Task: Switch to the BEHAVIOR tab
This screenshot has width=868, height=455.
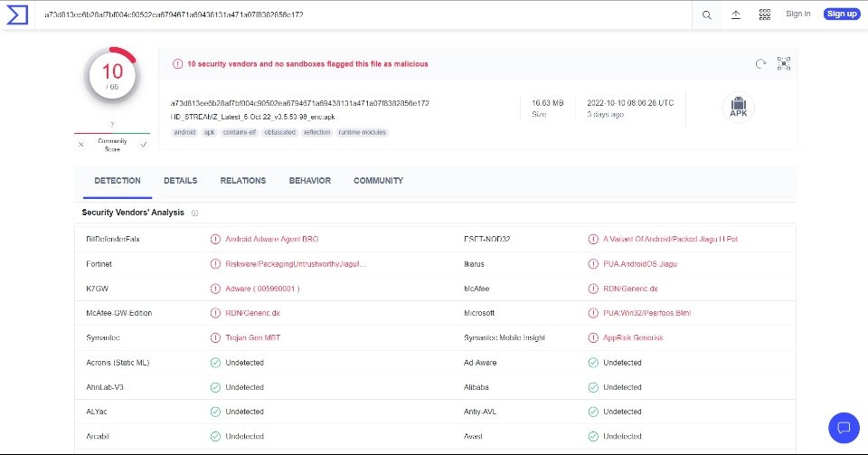Action: pos(310,180)
